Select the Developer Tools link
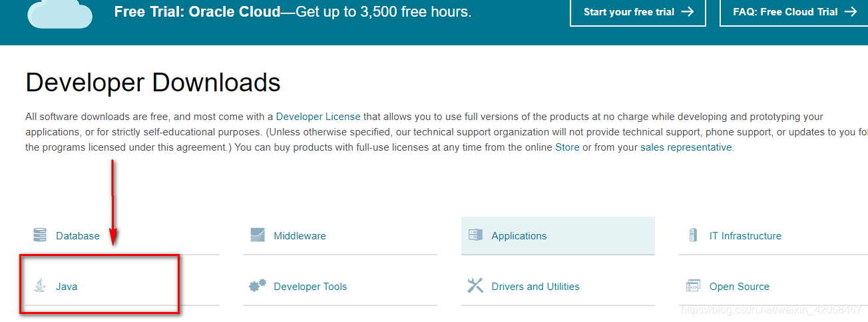Viewport: 868px width, 322px height. coord(310,287)
